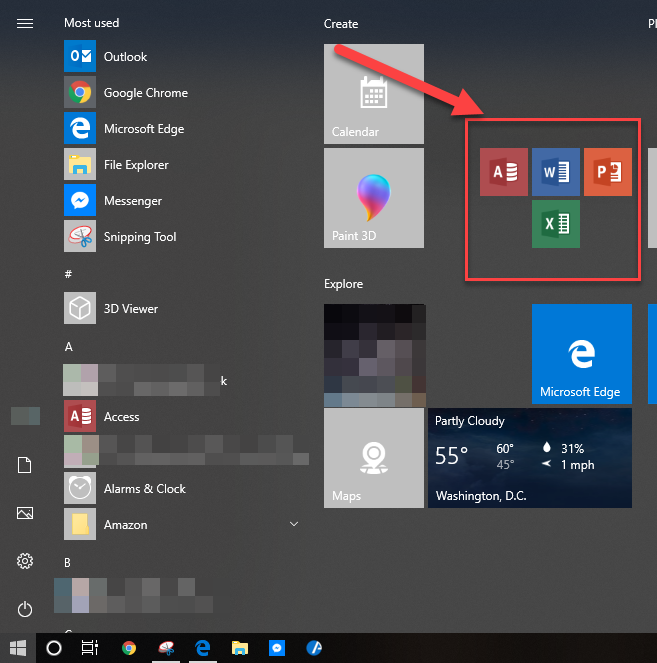Viewport: 657px width, 663px height.
Task: Launch Word from the pinned tiles
Action: pyautogui.click(x=555, y=172)
